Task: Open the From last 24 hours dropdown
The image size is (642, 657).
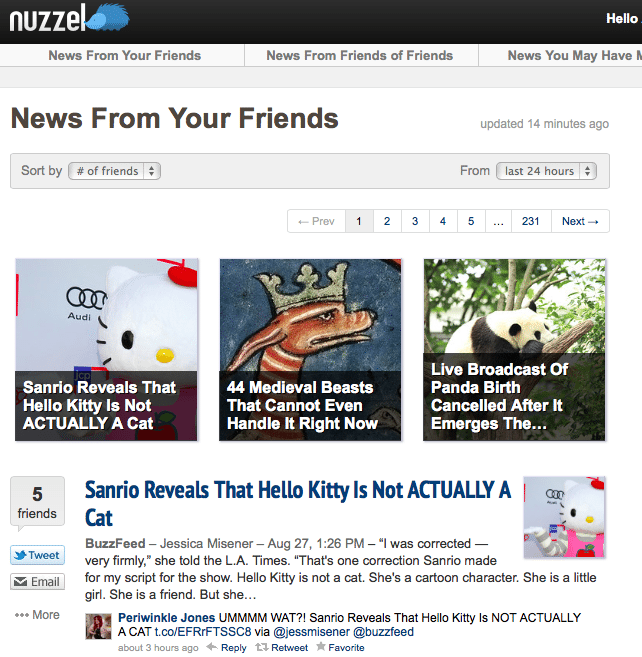Action: coord(546,171)
